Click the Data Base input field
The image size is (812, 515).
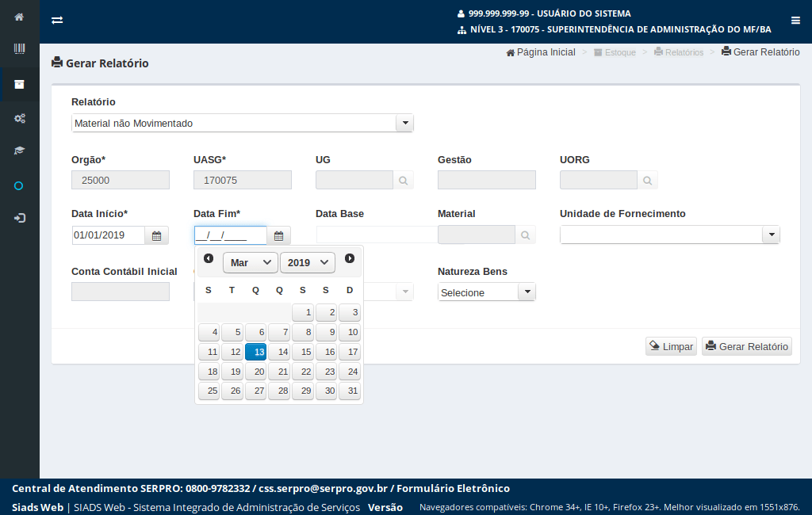point(377,235)
